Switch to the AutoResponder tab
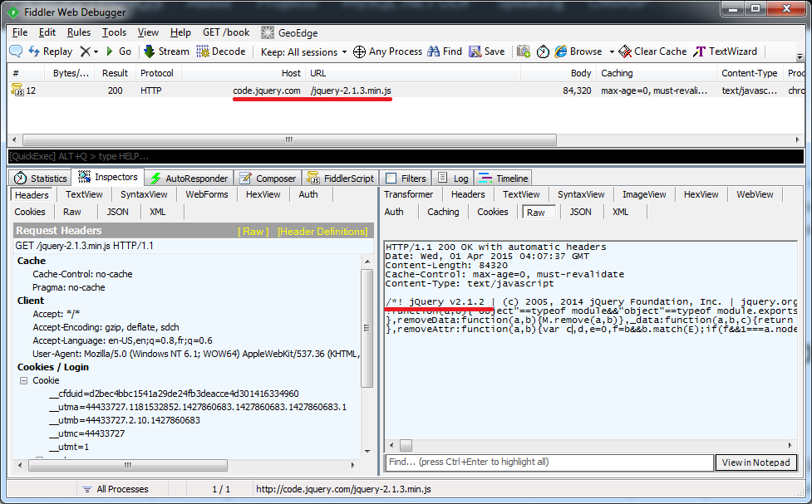Screen dimensions: 812x504 coord(189,178)
